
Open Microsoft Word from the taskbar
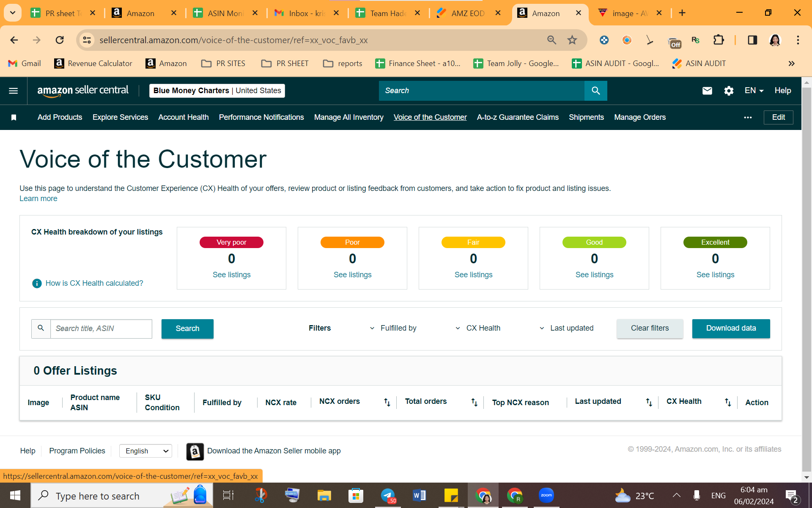tap(419, 495)
